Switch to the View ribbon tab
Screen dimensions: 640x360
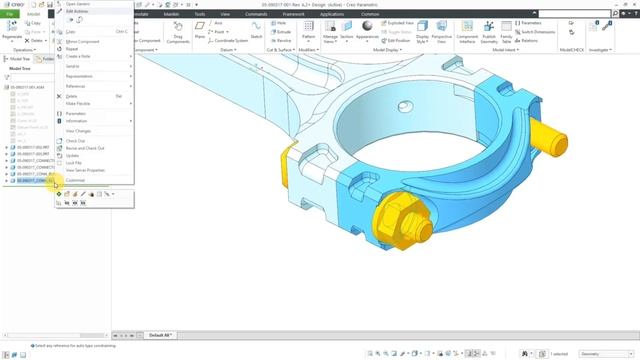point(225,14)
